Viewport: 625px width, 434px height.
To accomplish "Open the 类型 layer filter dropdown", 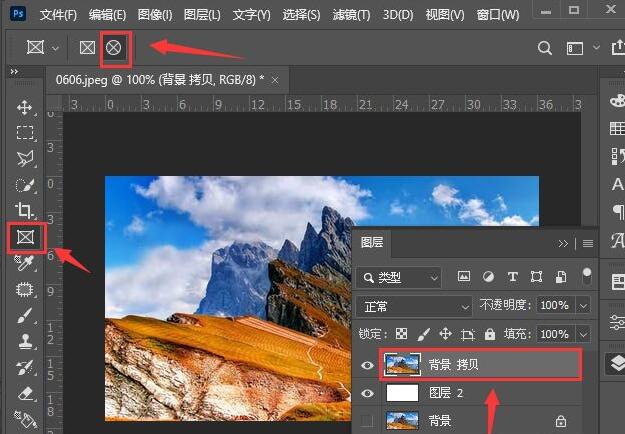I will (399, 277).
